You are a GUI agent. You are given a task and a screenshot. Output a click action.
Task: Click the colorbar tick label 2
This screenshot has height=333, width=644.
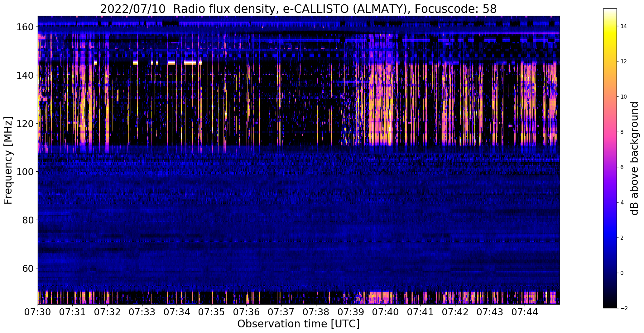622,238
